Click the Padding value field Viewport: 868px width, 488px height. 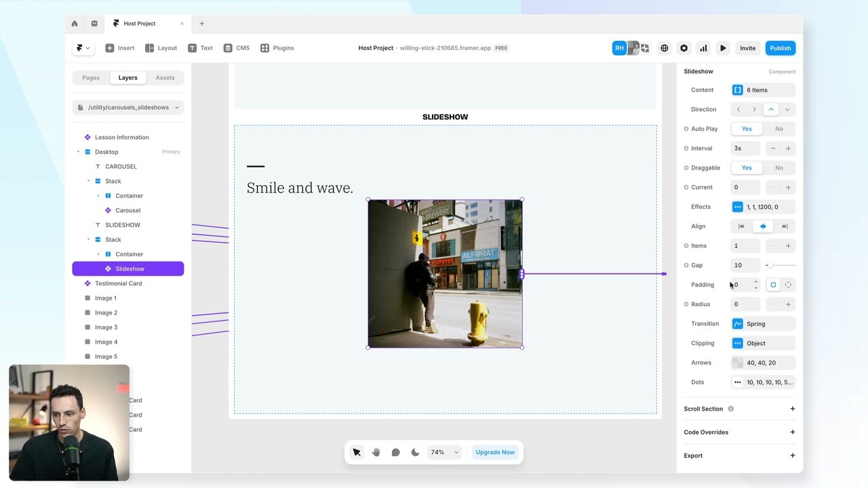(746, 285)
